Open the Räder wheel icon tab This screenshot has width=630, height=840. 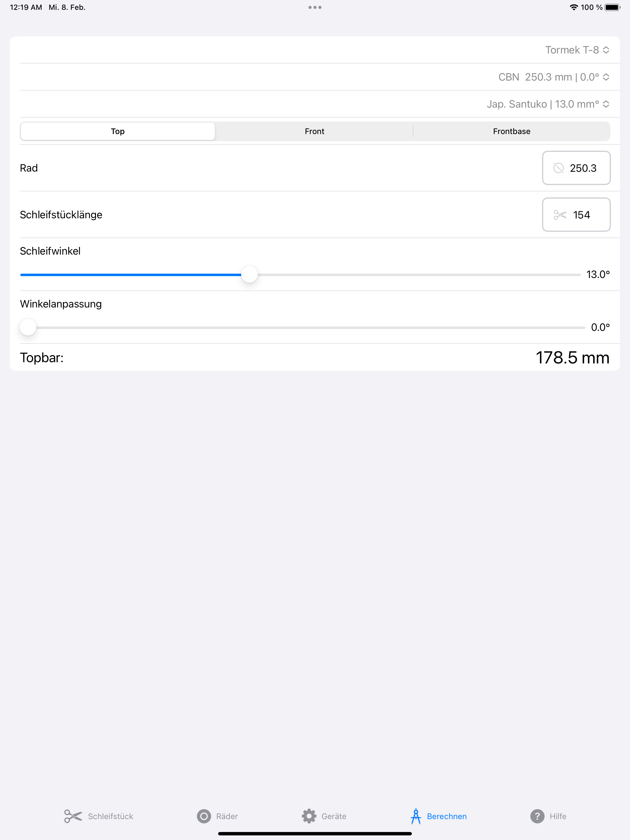204,816
